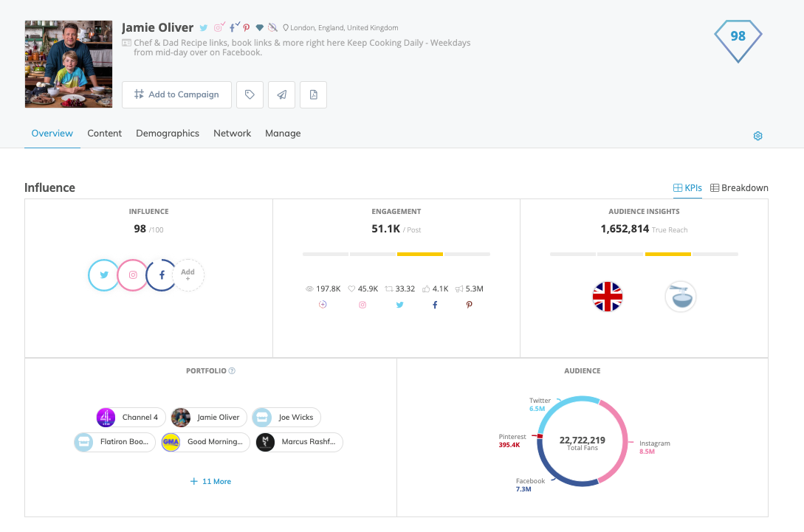Open the Jamie Oliver portfolio chip

(x=209, y=417)
